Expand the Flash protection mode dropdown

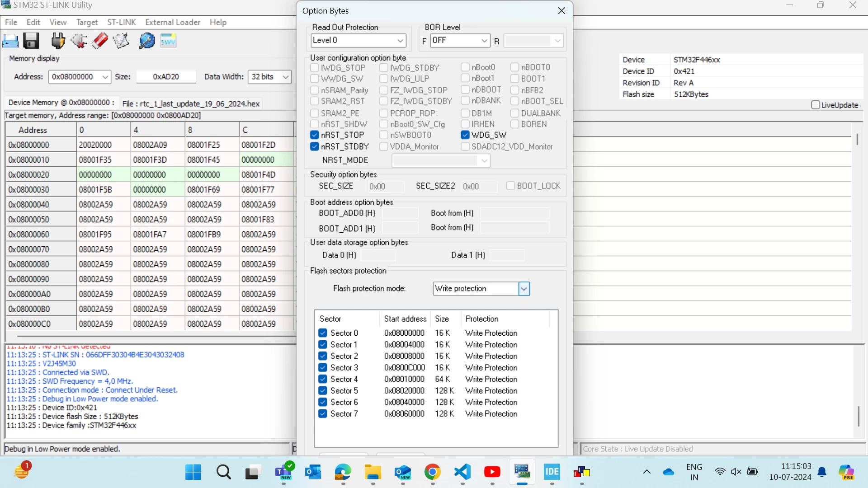[524, 289]
